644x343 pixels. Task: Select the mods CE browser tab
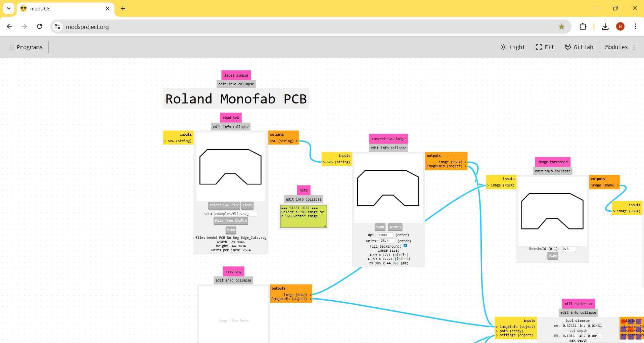coord(65,8)
